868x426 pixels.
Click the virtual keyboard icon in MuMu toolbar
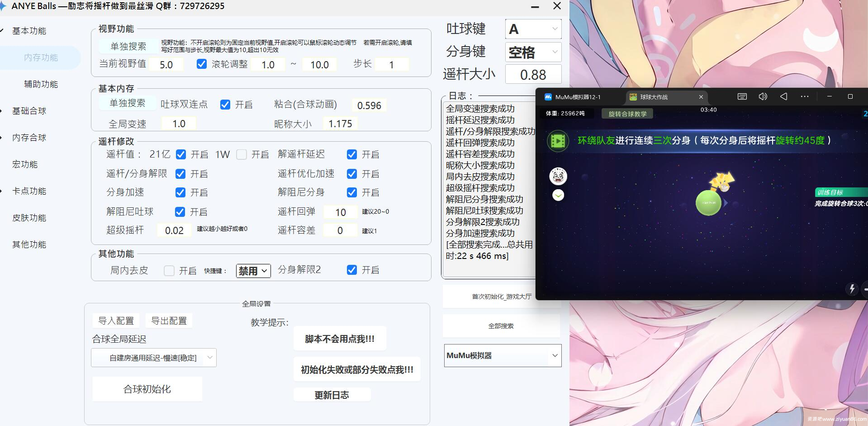point(741,96)
